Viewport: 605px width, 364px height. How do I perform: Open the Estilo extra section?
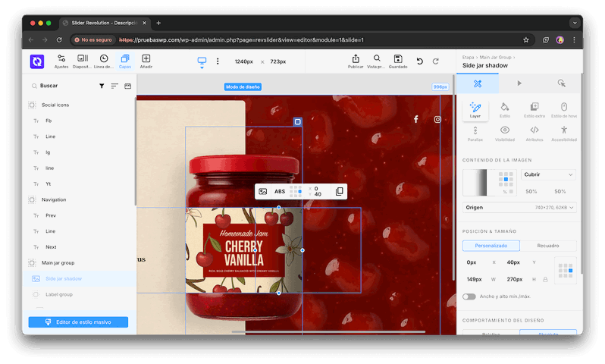(x=534, y=111)
